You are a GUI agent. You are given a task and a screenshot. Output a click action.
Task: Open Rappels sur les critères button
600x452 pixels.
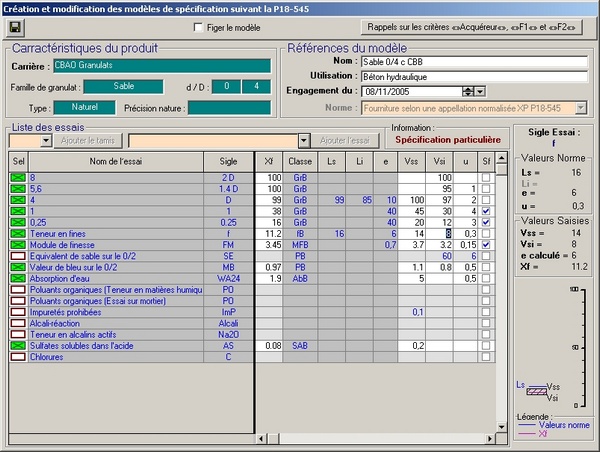[472, 27]
